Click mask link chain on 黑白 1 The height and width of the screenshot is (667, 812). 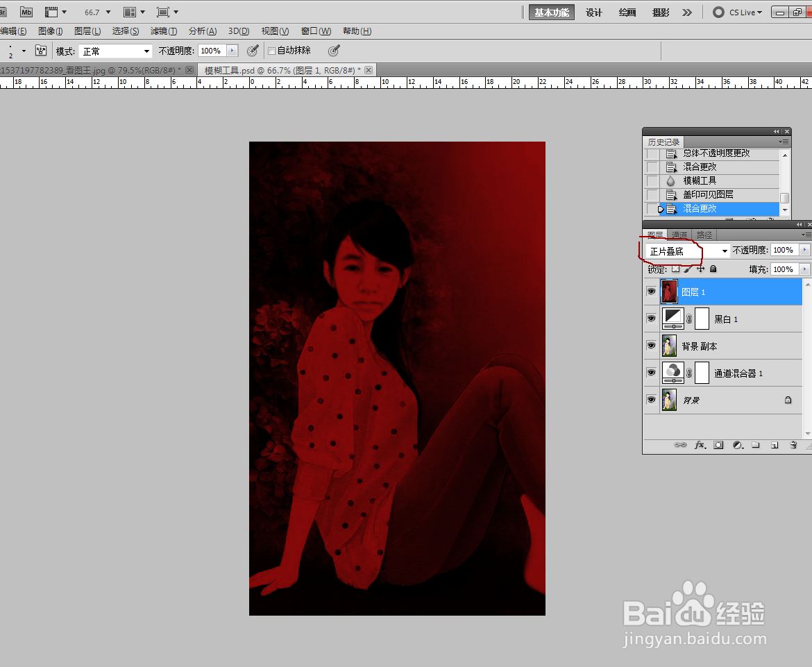click(x=688, y=319)
